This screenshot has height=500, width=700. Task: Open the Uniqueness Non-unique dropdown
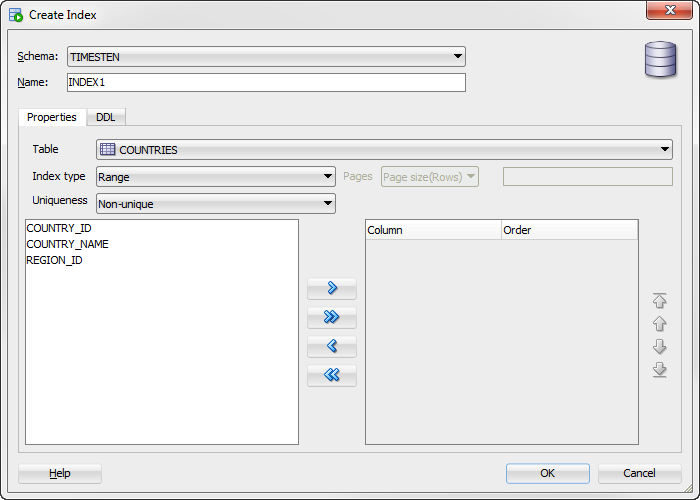(x=216, y=204)
